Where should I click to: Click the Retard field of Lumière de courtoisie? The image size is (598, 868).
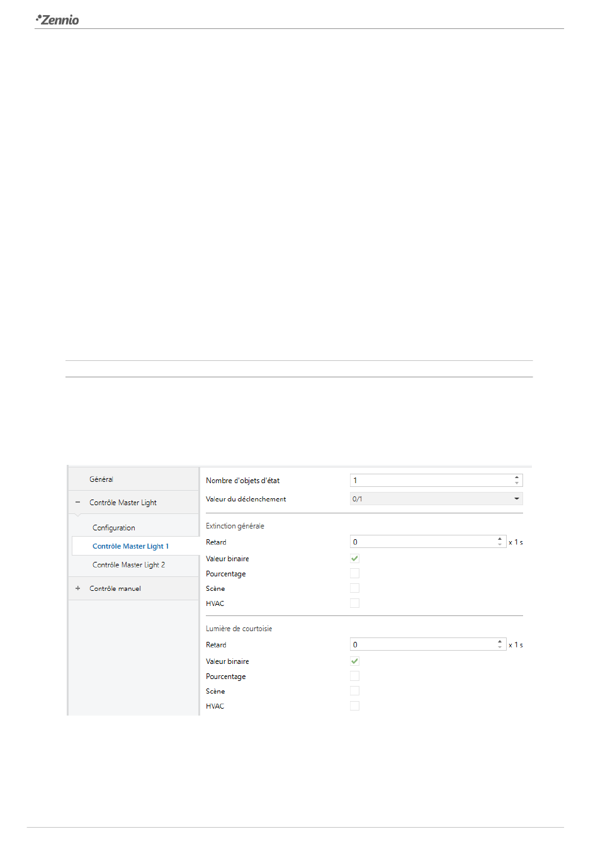[428, 644]
